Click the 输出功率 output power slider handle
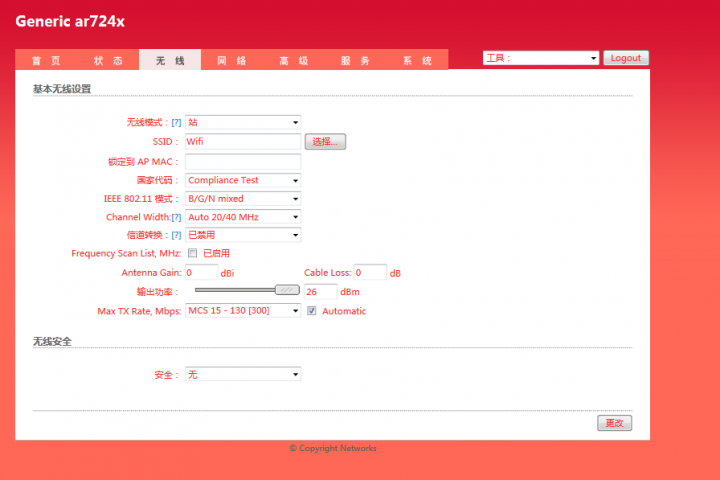Viewport: 720px width, 480px height. click(x=287, y=290)
